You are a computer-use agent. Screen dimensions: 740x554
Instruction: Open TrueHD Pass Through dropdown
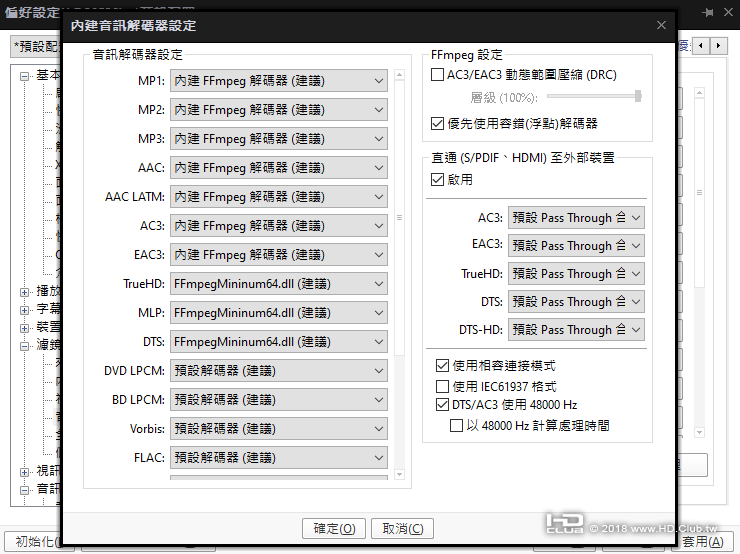(x=576, y=274)
